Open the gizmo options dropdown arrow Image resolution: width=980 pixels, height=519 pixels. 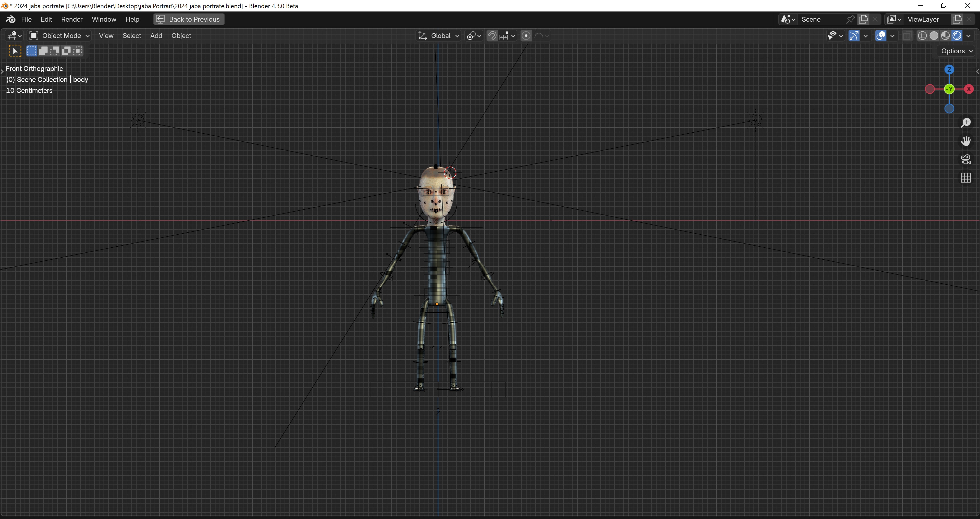click(x=865, y=36)
